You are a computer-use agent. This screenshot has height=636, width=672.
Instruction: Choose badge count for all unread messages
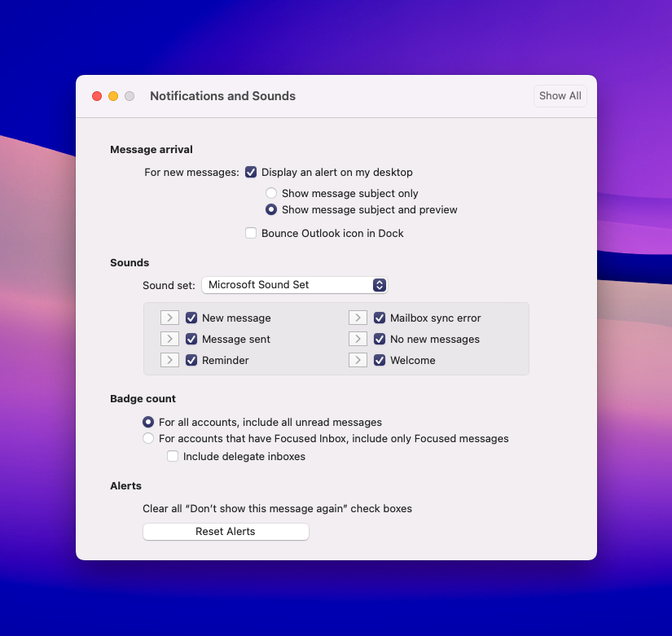[x=148, y=422]
